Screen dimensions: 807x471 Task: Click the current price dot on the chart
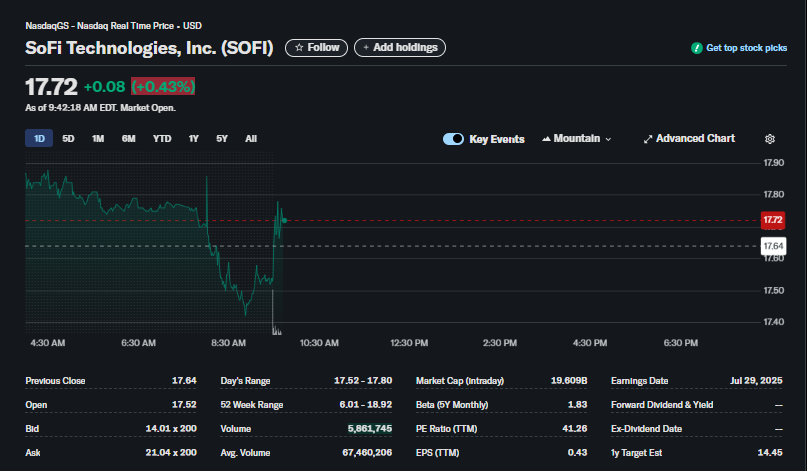284,220
